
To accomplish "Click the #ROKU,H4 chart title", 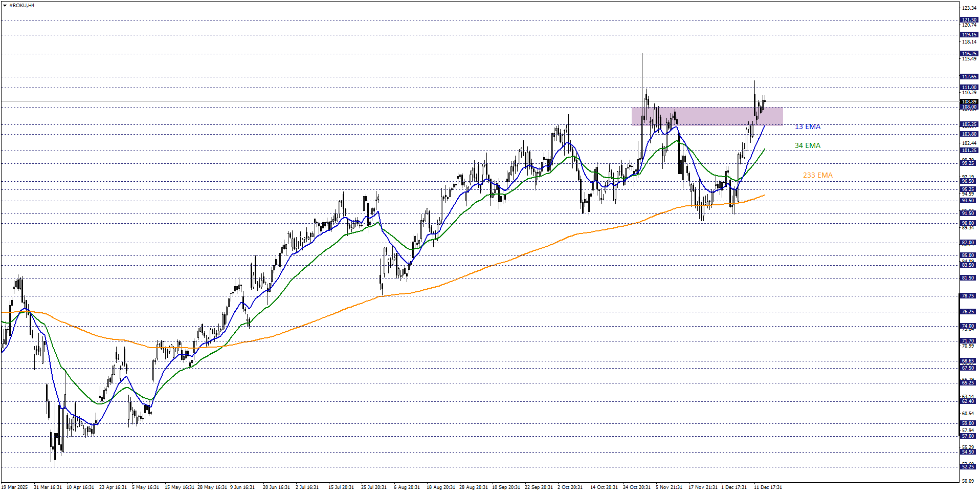I will click(x=21, y=6).
